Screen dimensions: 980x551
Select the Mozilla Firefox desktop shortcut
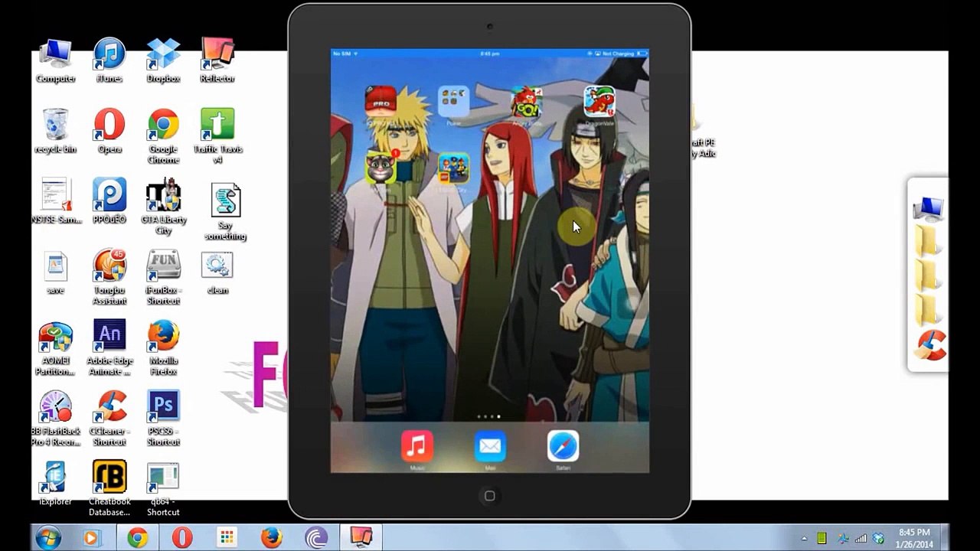pos(163,348)
